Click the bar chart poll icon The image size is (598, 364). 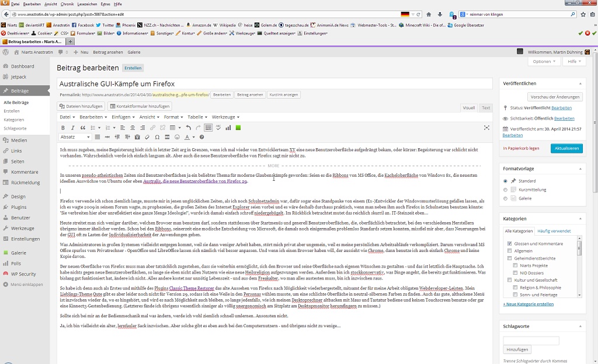coord(228,128)
